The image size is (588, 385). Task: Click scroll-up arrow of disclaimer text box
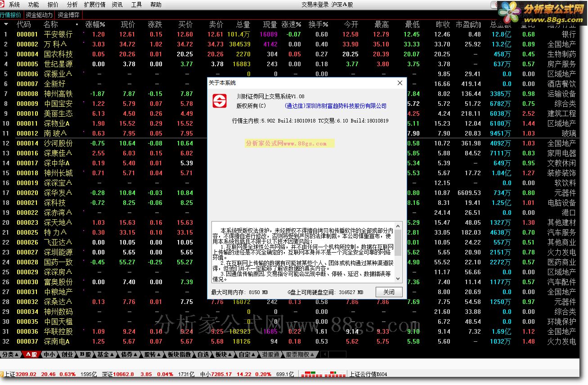pyautogui.click(x=398, y=226)
